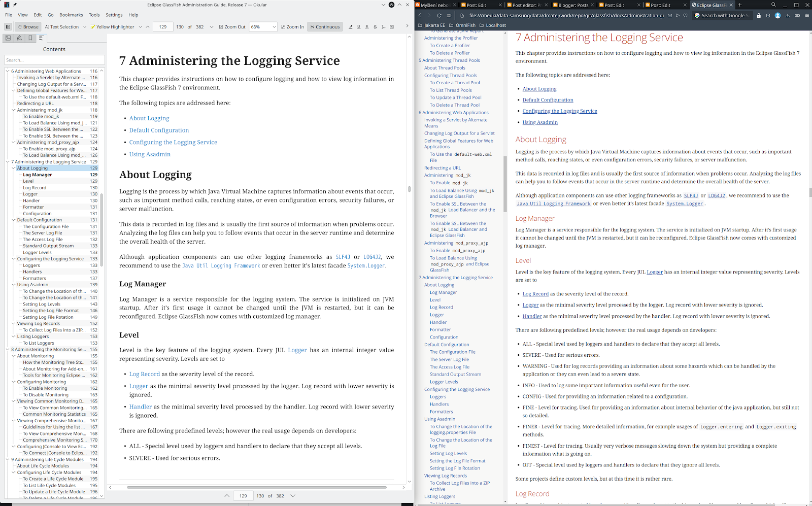The width and height of the screenshot is (812, 506).
Task: Search tabs using browser magnifier icon
Action: 773,5
